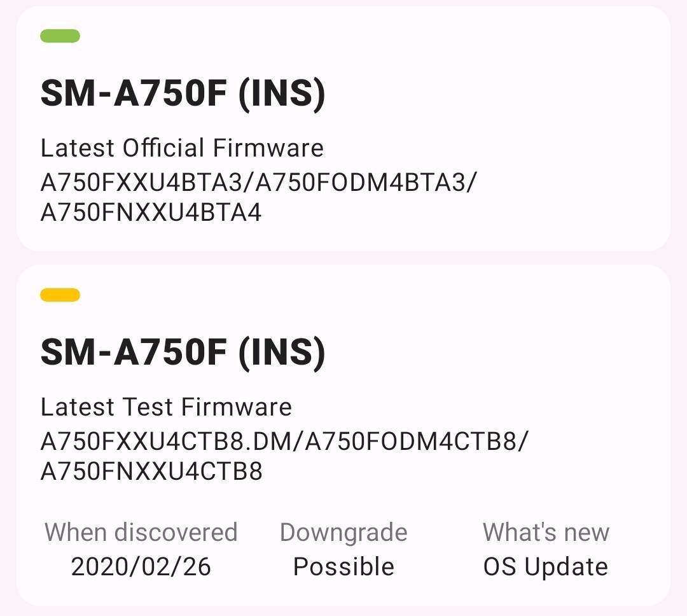Tap the When discovered label
687x616 pixels.
141,532
